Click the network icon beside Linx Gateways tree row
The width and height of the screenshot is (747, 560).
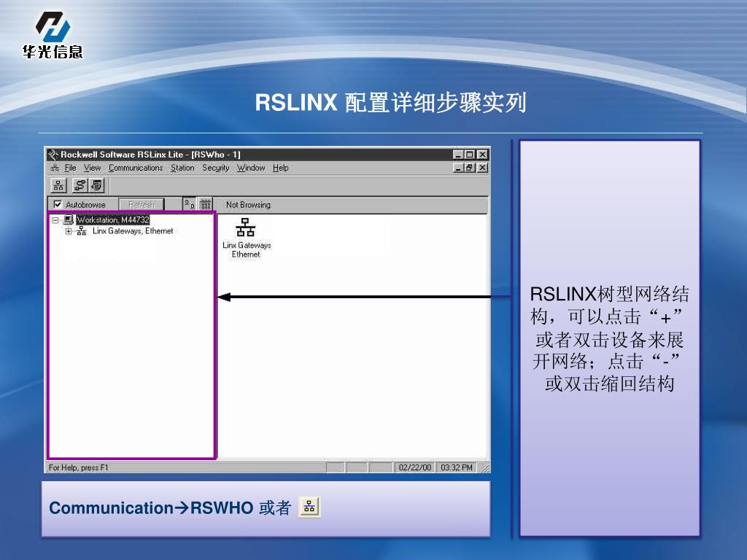[82, 231]
